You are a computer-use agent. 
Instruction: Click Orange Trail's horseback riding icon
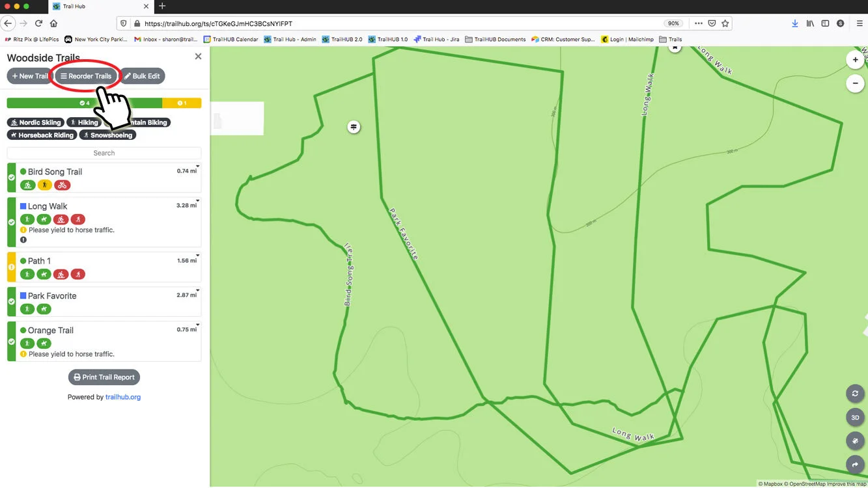pos(44,343)
